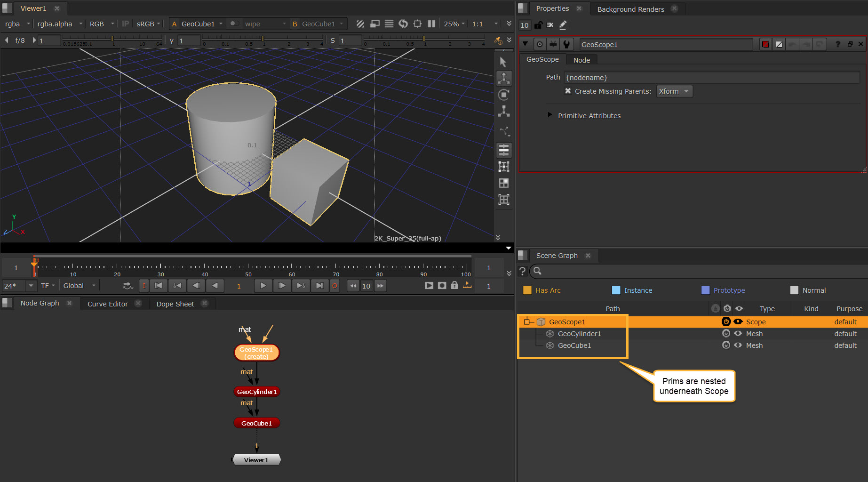Viewport: 868px width, 482px height.
Task: Jump to first frame in timeline
Action: (159, 285)
